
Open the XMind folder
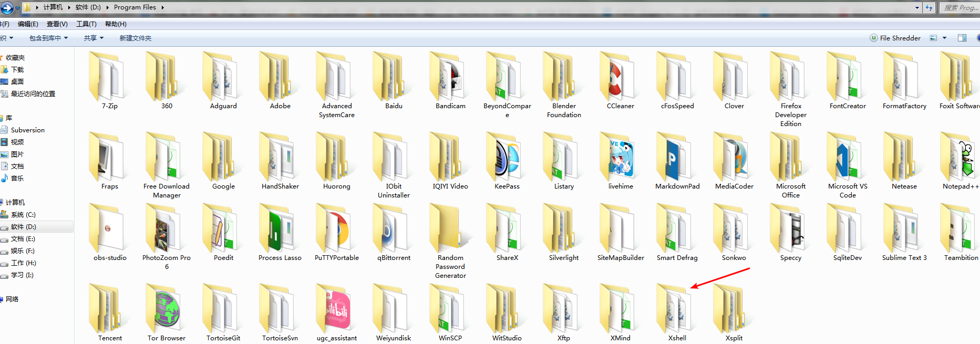[621, 312]
